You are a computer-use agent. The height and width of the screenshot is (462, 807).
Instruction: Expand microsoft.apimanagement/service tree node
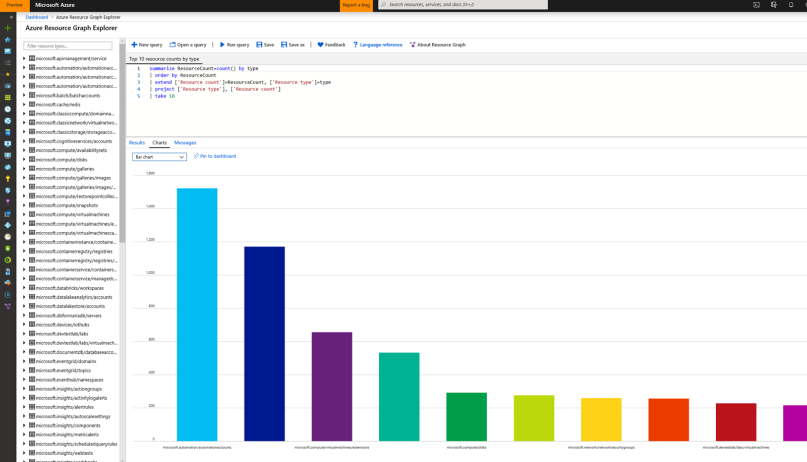click(x=25, y=59)
